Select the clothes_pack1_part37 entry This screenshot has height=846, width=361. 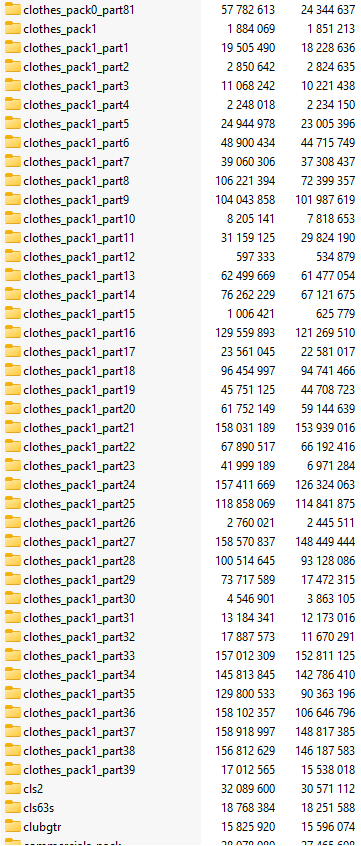click(x=79, y=732)
